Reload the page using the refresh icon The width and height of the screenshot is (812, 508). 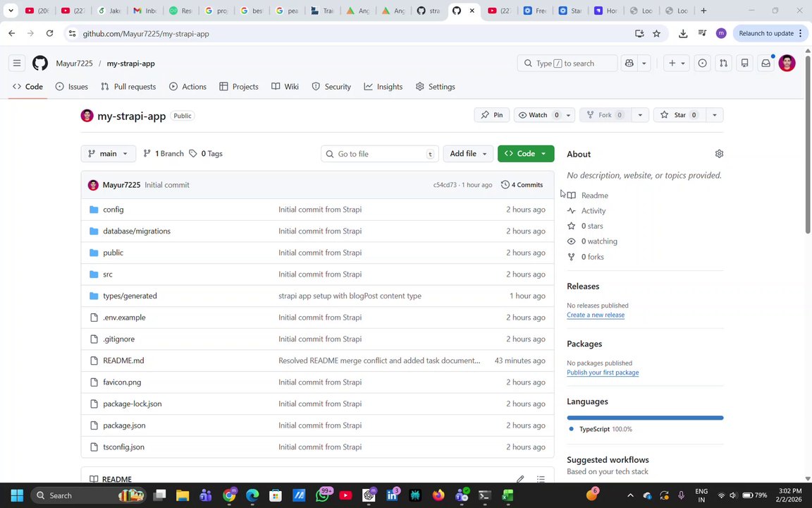50,33
